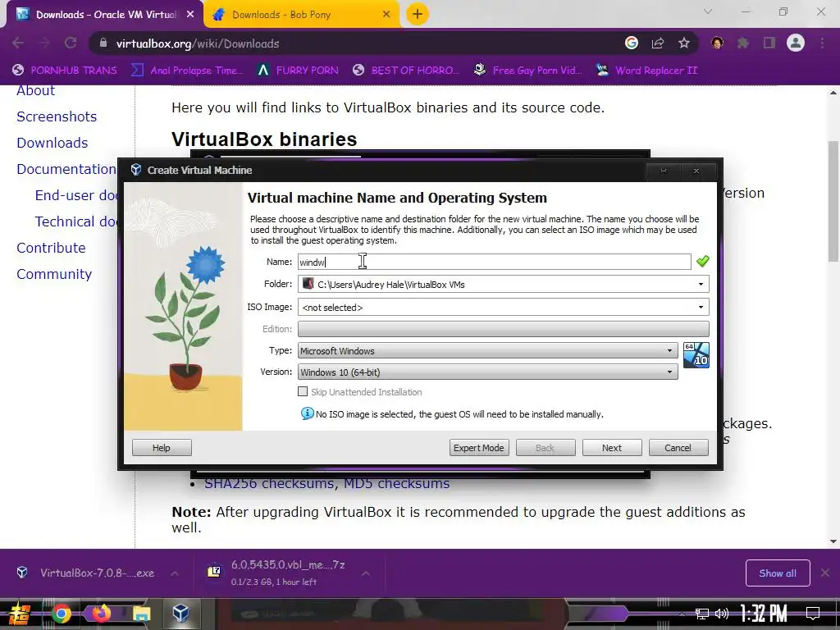The height and width of the screenshot is (630, 840).
Task: Expand the Folder dropdown
Action: coord(701,285)
